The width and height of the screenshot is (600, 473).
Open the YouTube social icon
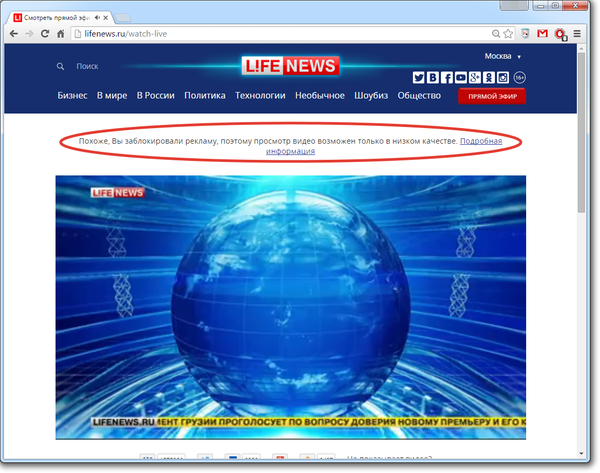pos(461,78)
